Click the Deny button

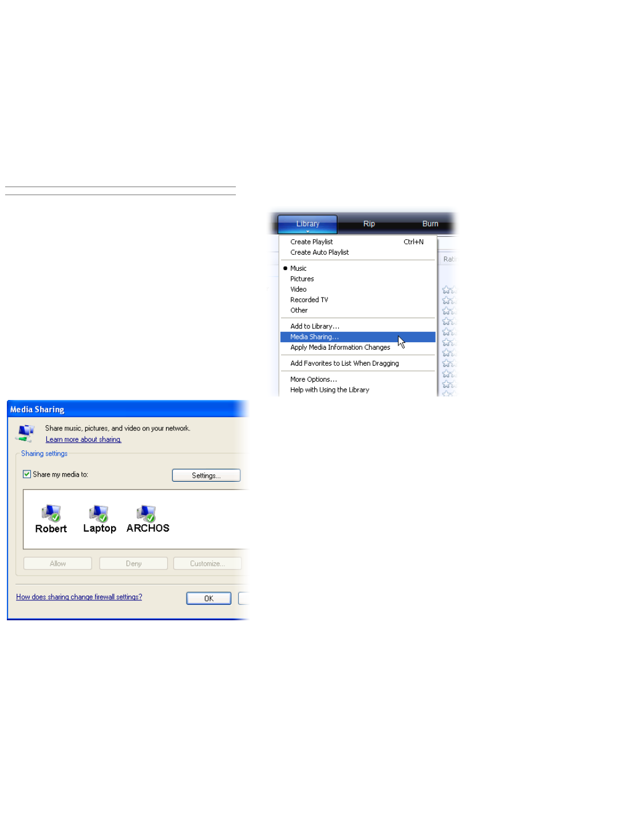[133, 564]
